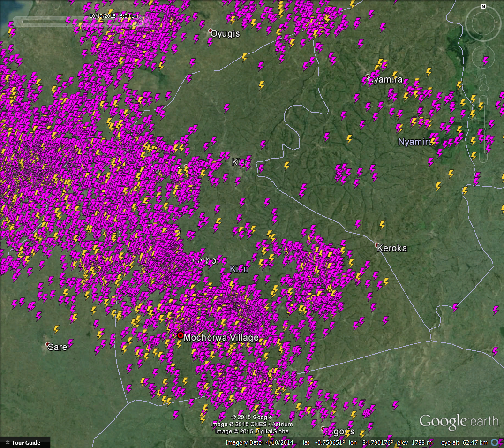504x448 pixels.
Task: Click the Keroka label text
Action: pyautogui.click(x=392, y=248)
